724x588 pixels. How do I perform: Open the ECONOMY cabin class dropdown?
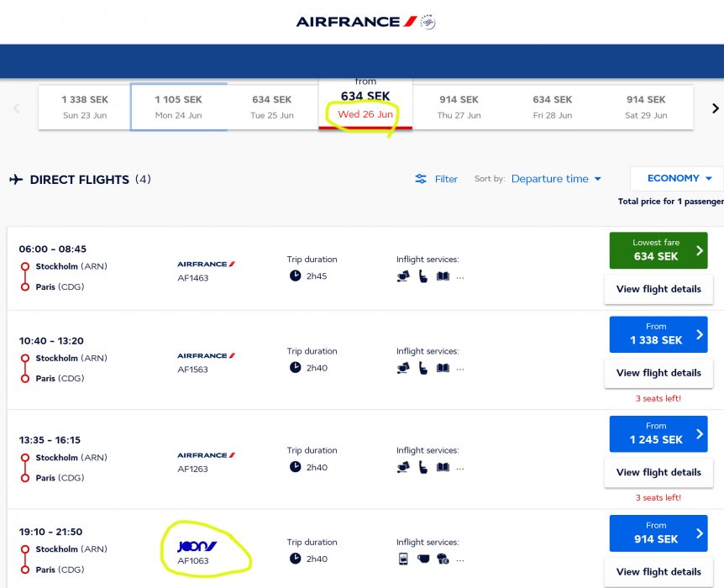point(679,178)
